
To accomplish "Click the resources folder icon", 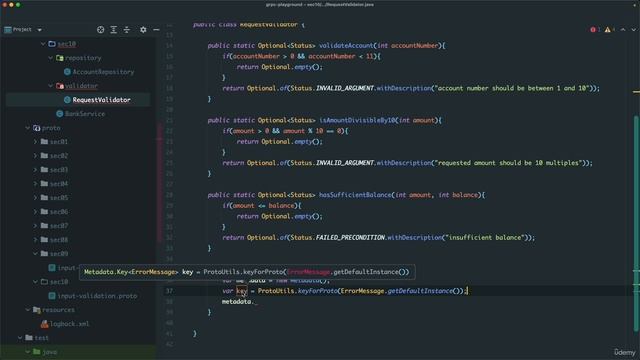I will click(x=36, y=310).
